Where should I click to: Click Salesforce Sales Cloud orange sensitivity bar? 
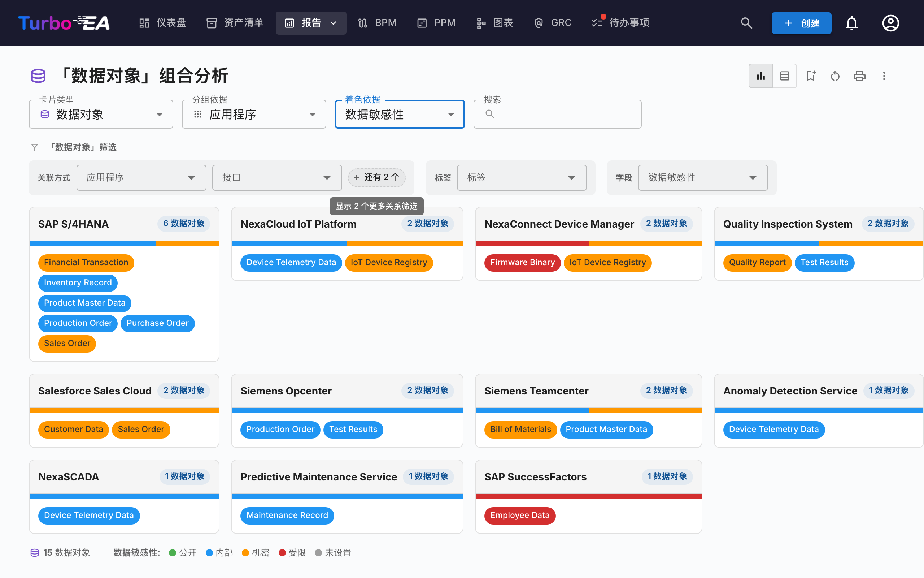click(x=124, y=411)
